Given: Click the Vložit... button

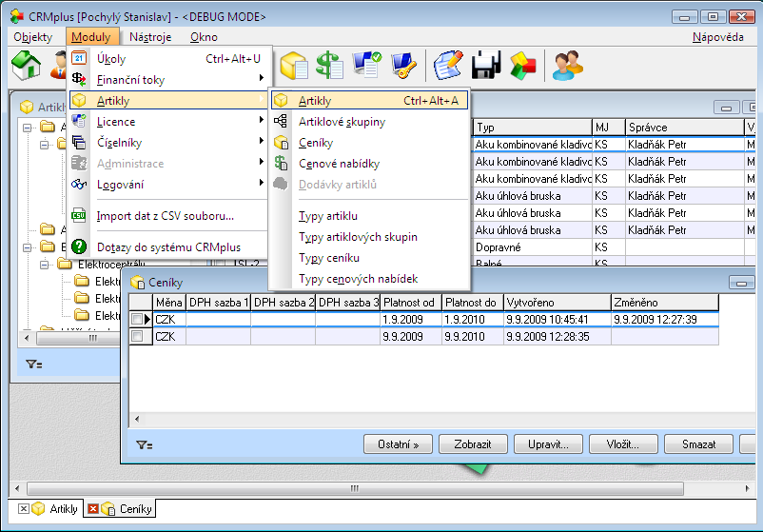Looking at the screenshot, I should point(623,443).
